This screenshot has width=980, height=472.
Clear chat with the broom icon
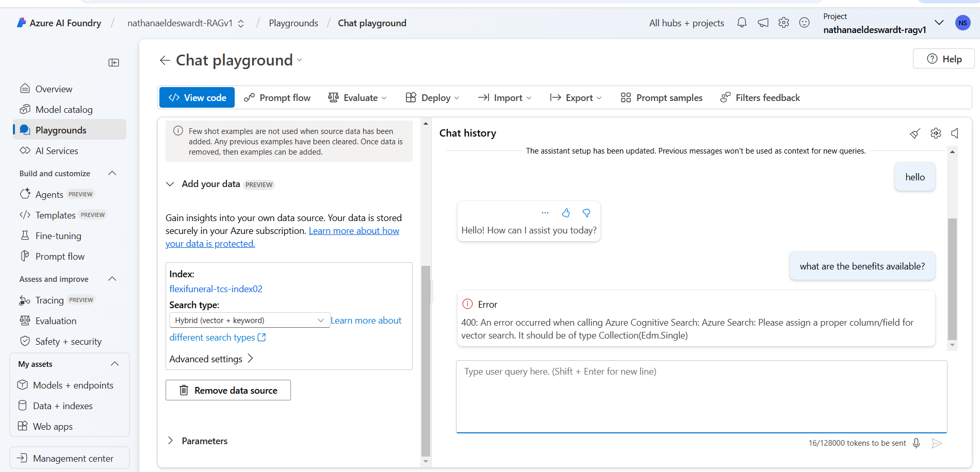915,133
